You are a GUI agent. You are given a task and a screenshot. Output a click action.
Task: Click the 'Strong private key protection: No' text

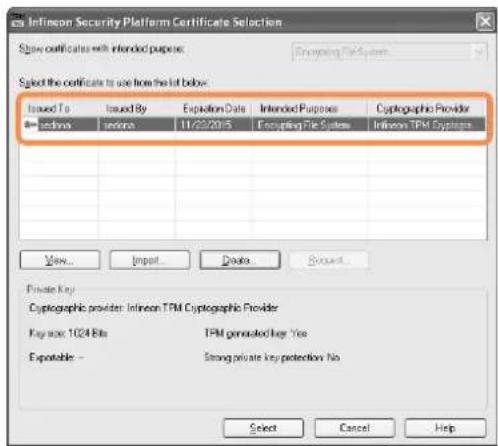tap(272, 357)
